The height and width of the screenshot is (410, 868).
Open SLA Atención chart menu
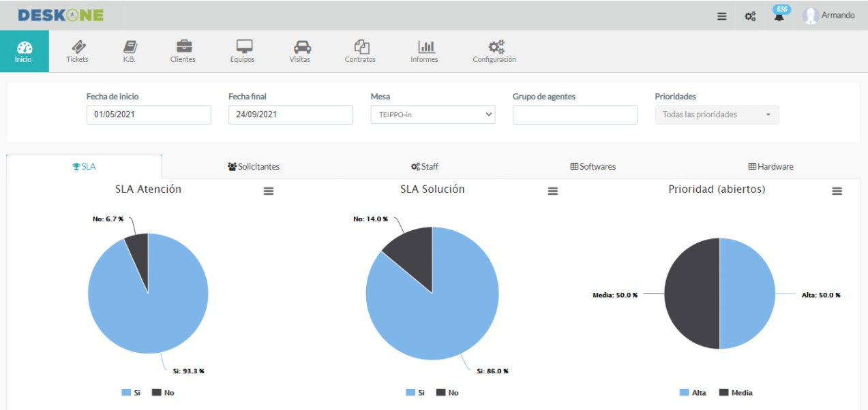pyautogui.click(x=269, y=191)
